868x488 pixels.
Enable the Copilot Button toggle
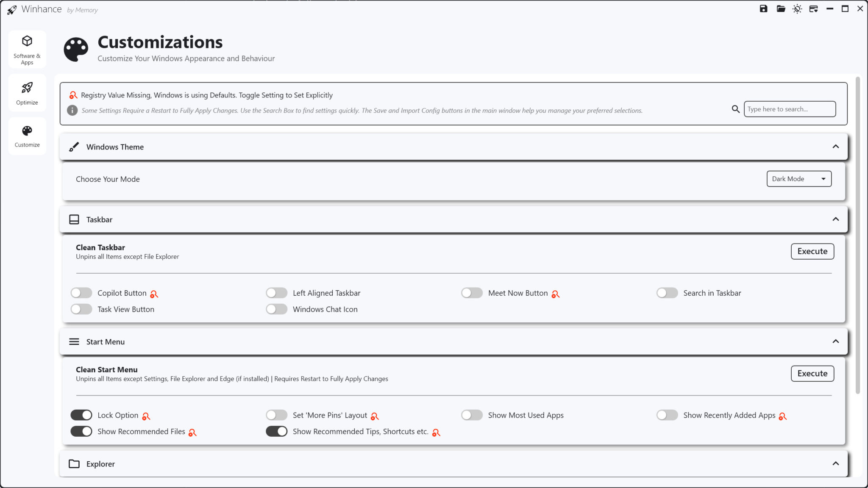(81, 293)
